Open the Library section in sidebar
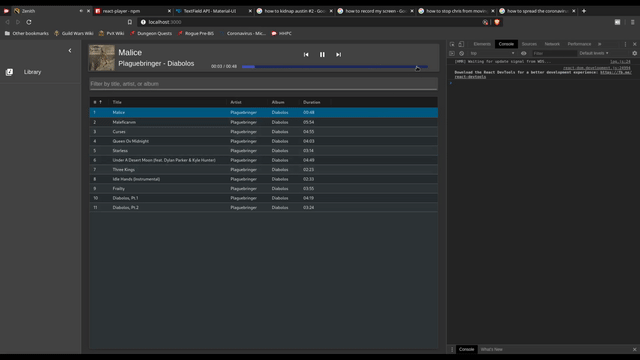This screenshot has width=640, height=360. [x=32, y=72]
